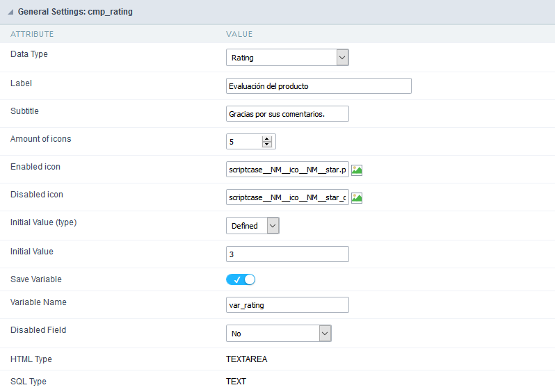The height and width of the screenshot is (392, 555).
Task: Open the Disabled Field dropdown
Action: tap(278, 334)
